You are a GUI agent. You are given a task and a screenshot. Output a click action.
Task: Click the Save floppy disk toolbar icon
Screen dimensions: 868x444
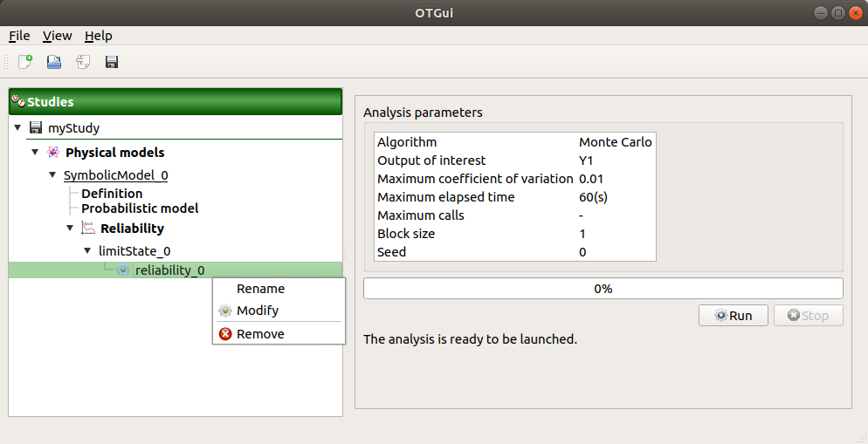112,62
